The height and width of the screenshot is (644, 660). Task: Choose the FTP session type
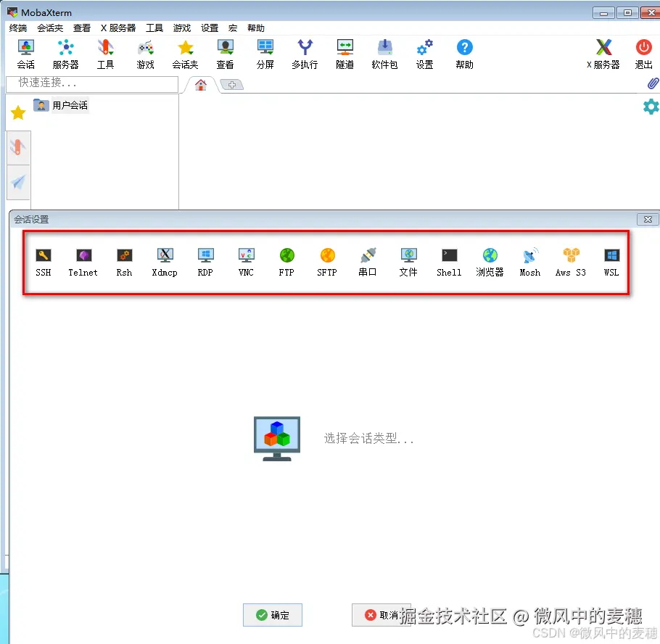pyautogui.click(x=286, y=263)
